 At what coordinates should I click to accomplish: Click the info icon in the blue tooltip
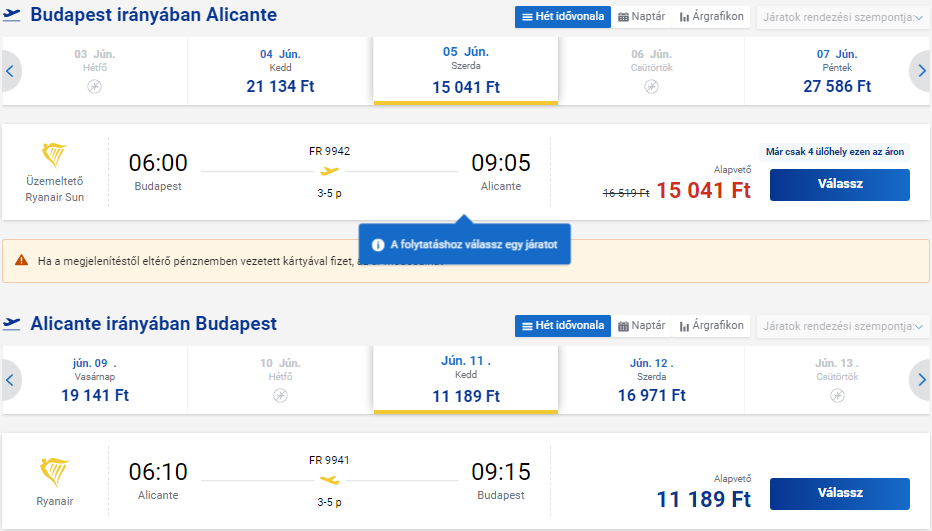click(378, 245)
